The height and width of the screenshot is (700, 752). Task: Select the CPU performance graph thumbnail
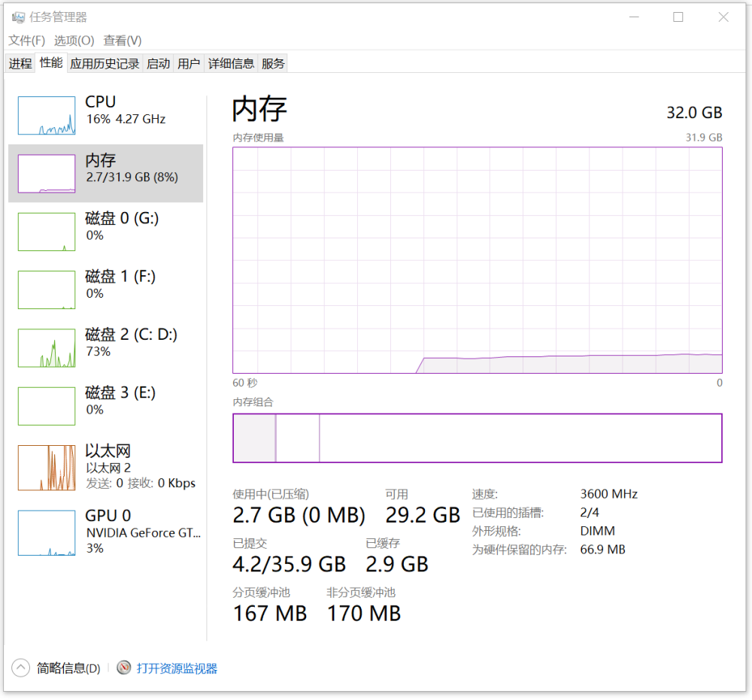(x=47, y=116)
